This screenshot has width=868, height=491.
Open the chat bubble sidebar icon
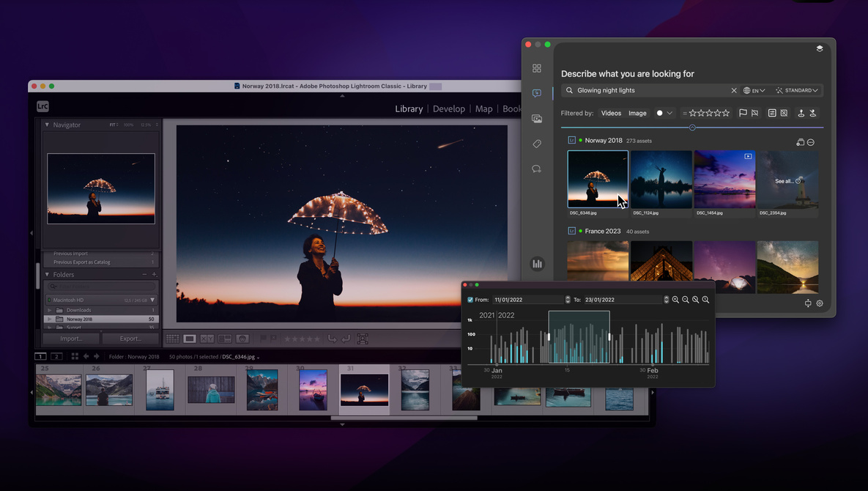[536, 169]
